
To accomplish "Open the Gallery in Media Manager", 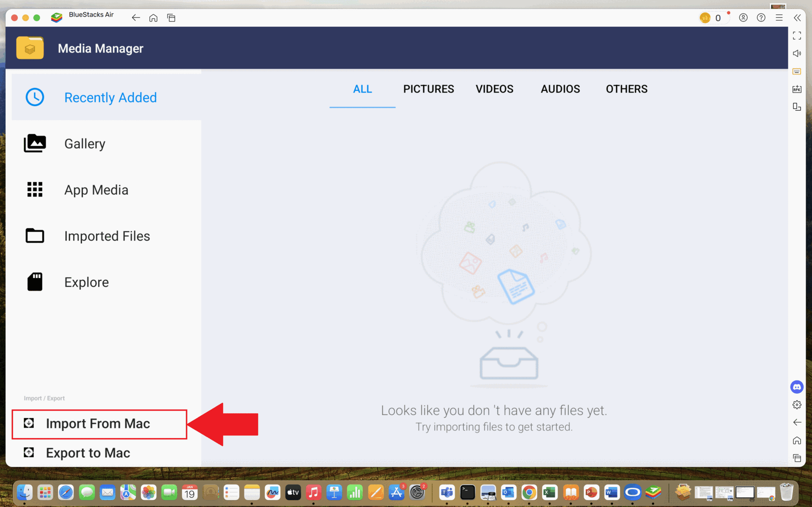I will [x=85, y=143].
